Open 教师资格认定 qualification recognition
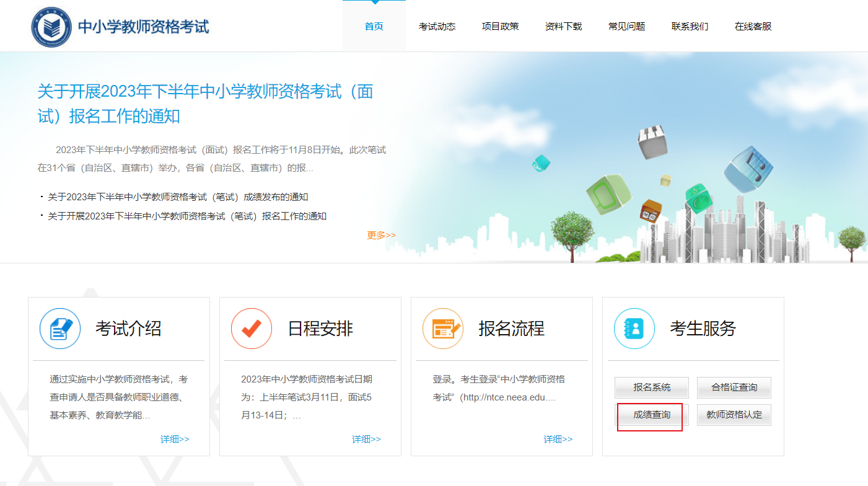This screenshot has height=486, width=868. 734,414
